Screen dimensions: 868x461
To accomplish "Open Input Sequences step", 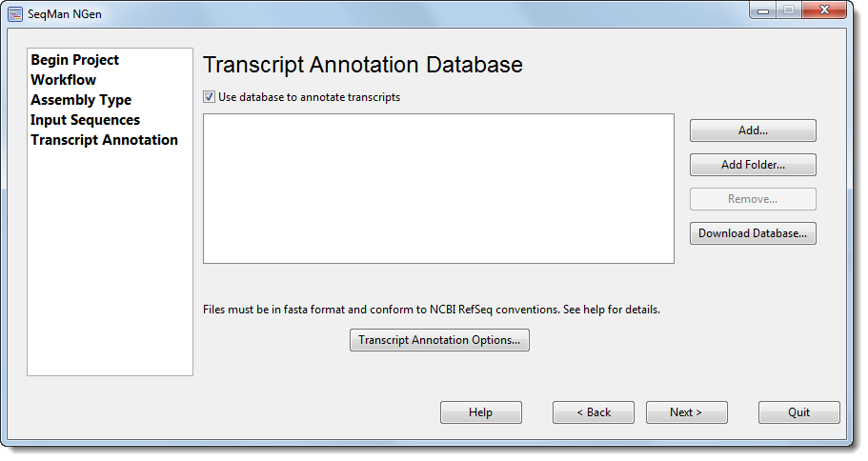I will click(x=85, y=120).
